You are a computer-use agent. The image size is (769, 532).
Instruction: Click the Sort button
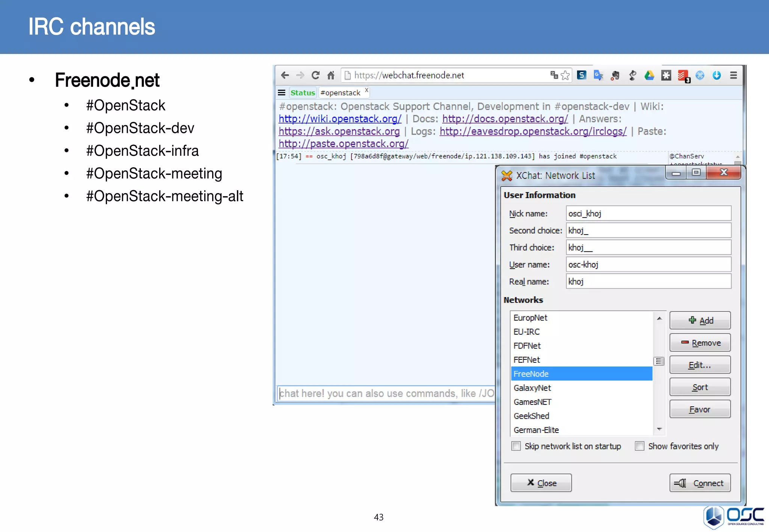coord(700,387)
